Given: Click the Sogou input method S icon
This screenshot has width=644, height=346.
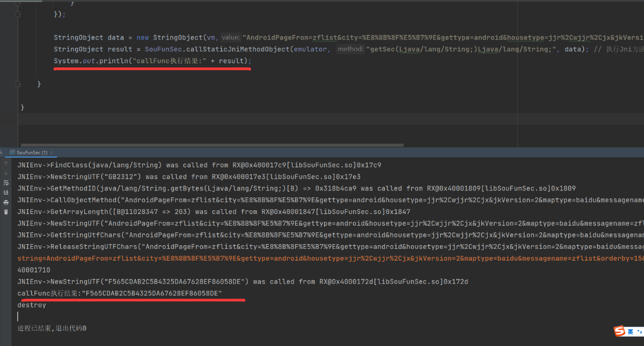Looking at the screenshot, I should click(x=620, y=331).
